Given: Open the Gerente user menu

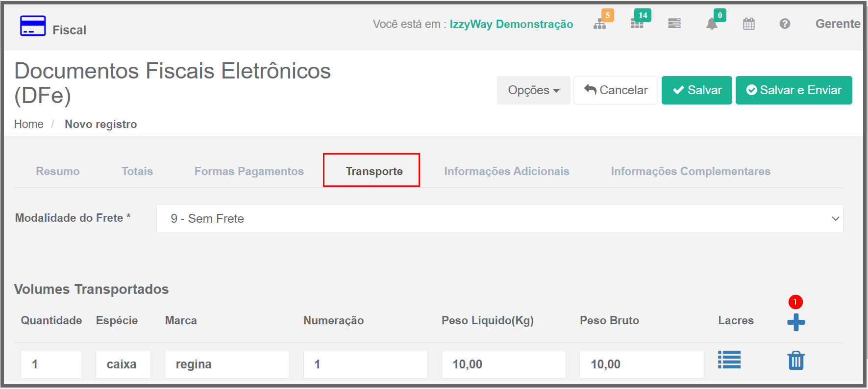Looking at the screenshot, I should click(837, 24).
